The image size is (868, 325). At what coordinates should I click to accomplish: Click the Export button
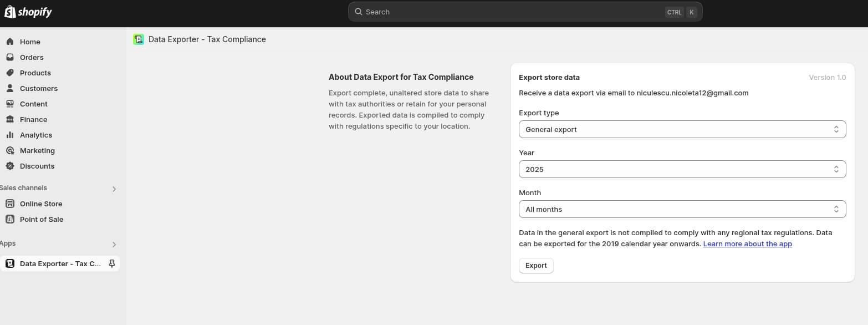point(535,265)
